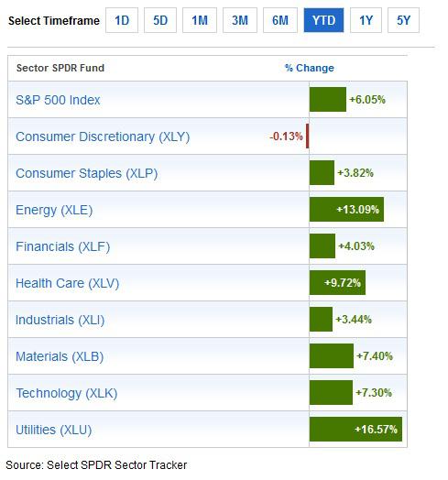This screenshot has height=480, width=448.
Task: Click the Energy (XLE) link
Action: 54,211
